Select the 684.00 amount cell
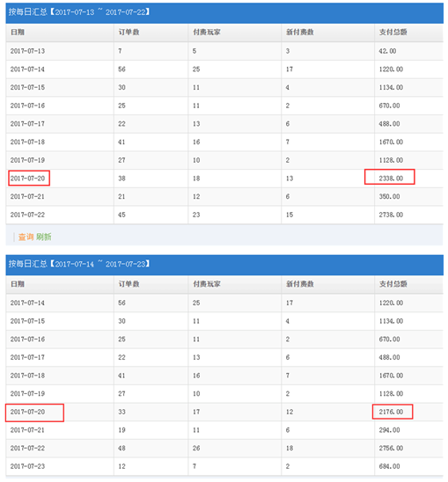Image resolution: width=448 pixels, height=482 pixels. [390, 466]
